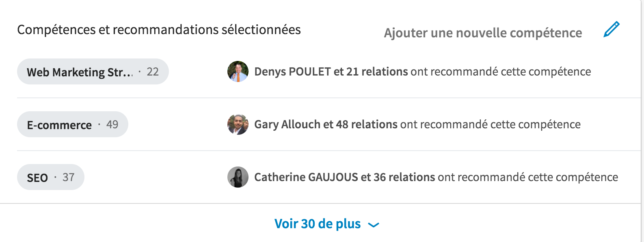The height and width of the screenshot is (242, 644).
Task: Select the SEO skill pill
Action: [x=51, y=177]
